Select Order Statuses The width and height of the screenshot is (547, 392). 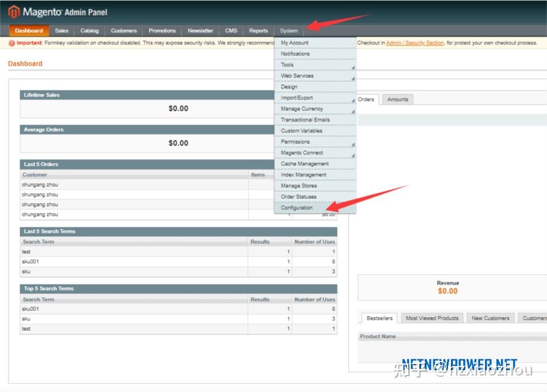[297, 196]
